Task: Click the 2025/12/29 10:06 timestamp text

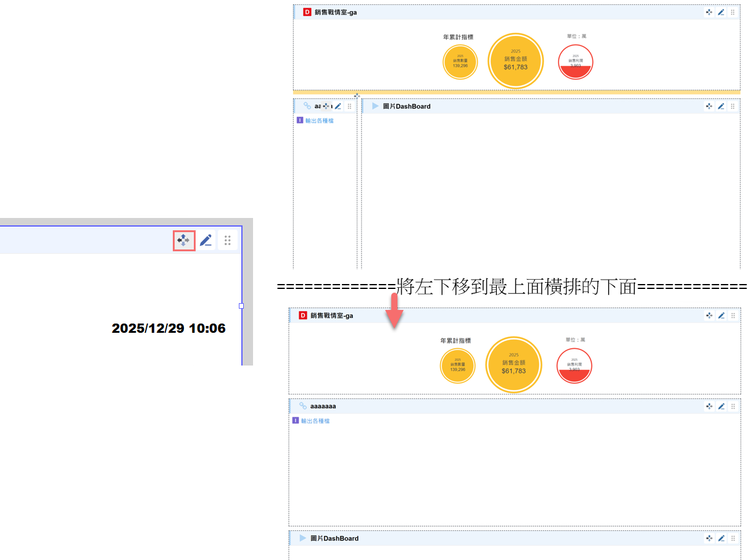Action: tap(168, 328)
